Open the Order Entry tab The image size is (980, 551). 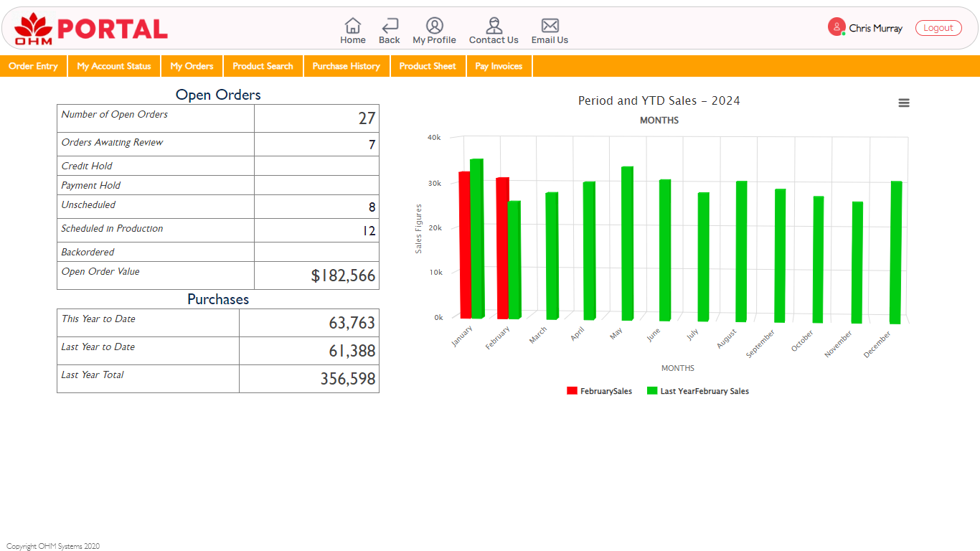[x=34, y=66]
